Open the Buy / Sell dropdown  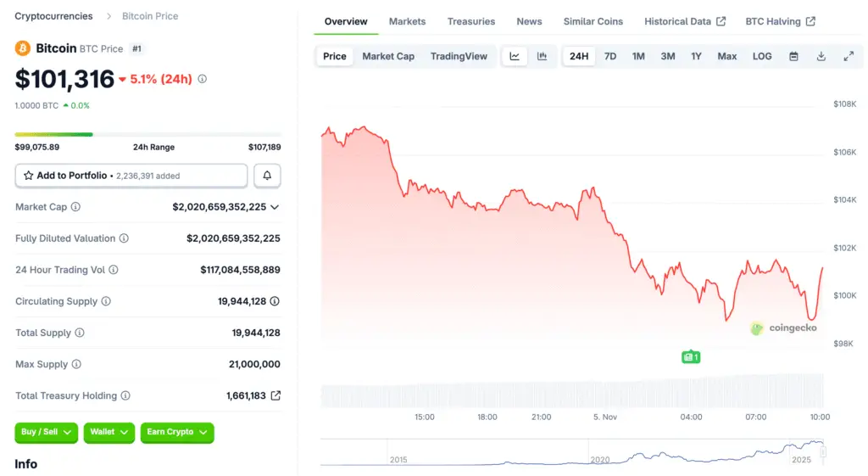click(46, 432)
